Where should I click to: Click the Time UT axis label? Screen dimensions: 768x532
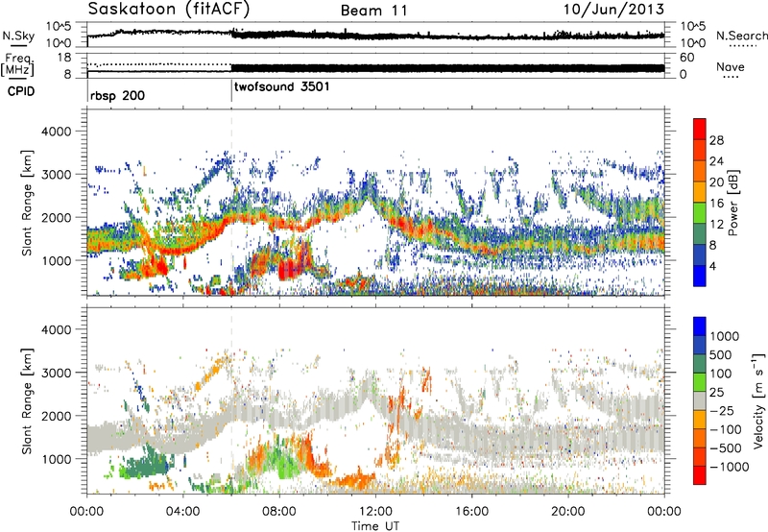[x=375, y=526]
